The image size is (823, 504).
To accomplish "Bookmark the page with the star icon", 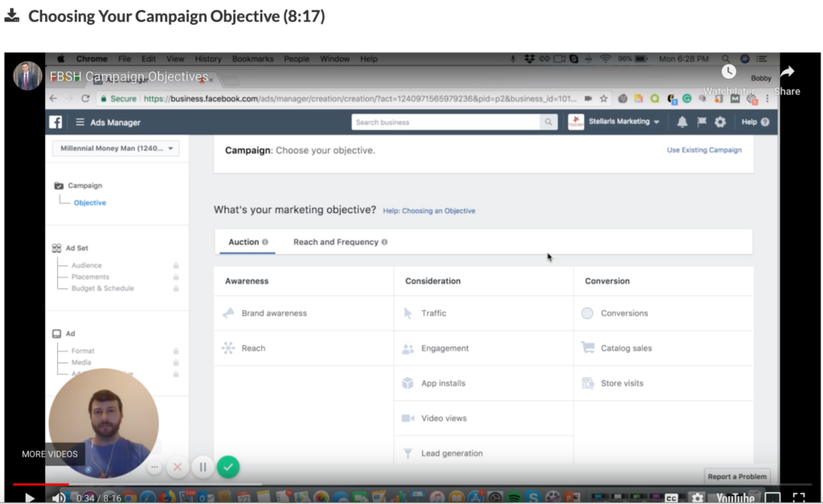I will click(x=604, y=99).
